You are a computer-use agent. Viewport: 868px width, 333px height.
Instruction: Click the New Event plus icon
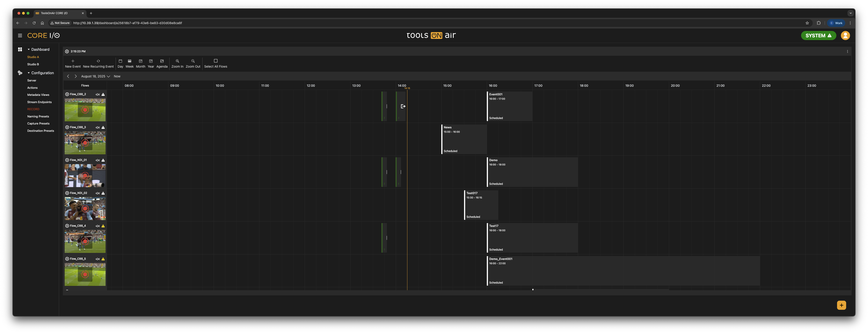[73, 61]
